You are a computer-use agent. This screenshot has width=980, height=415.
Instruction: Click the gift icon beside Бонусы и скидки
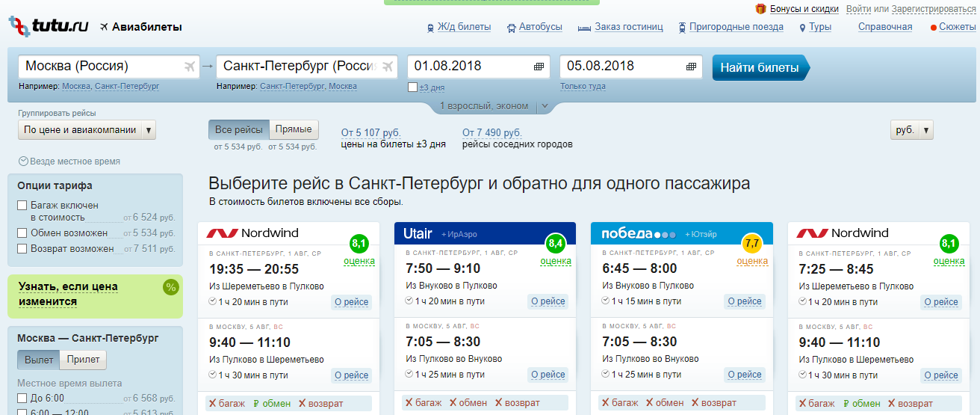tap(760, 9)
